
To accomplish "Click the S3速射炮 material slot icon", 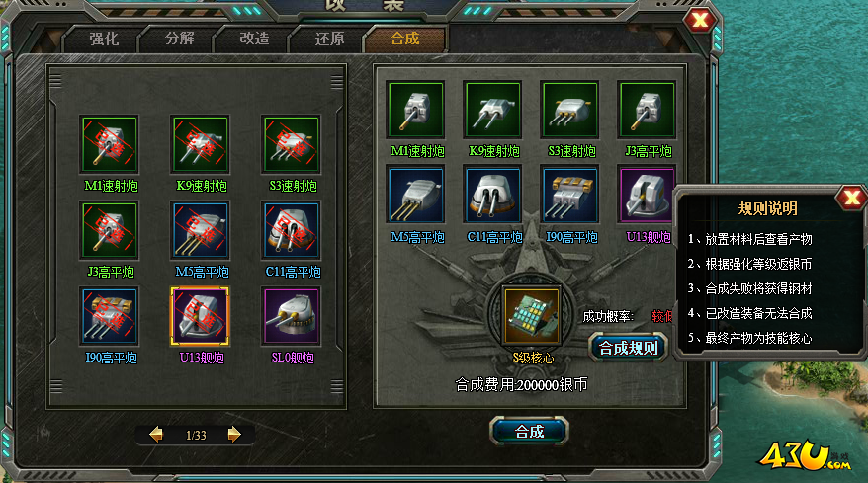I will pyautogui.click(x=570, y=110).
